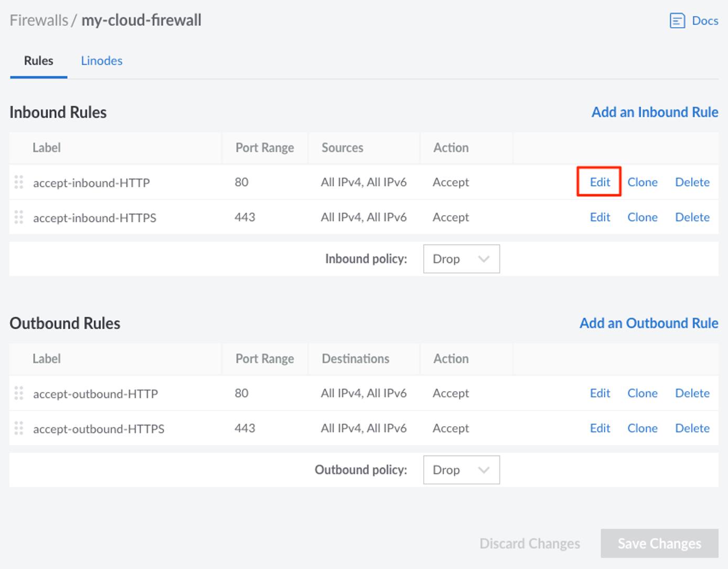Screen dimensions: 728x569
Task: Clone the accept-outbound-HTTP rule
Action: 642,393
